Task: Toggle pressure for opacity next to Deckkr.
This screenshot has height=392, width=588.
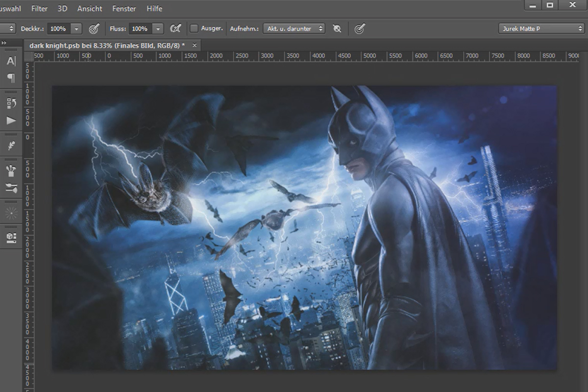Action: pyautogui.click(x=95, y=28)
